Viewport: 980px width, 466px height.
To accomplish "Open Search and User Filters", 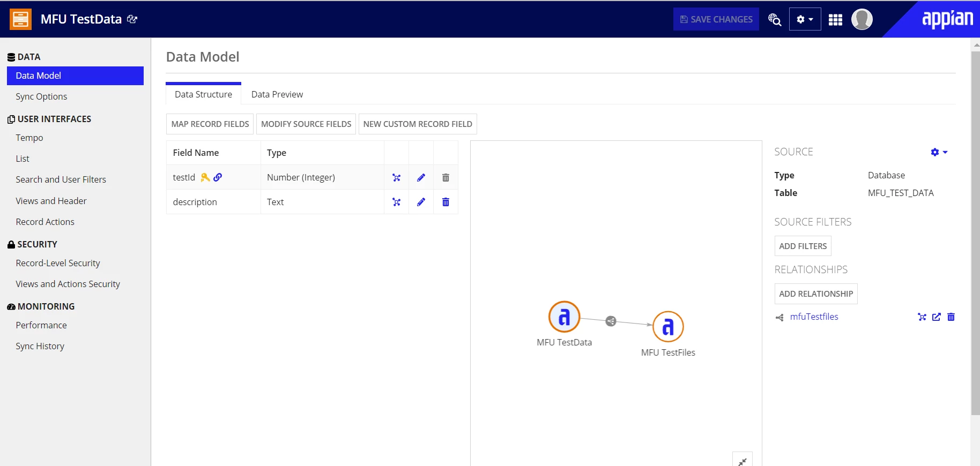I will (x=61, y=179).
